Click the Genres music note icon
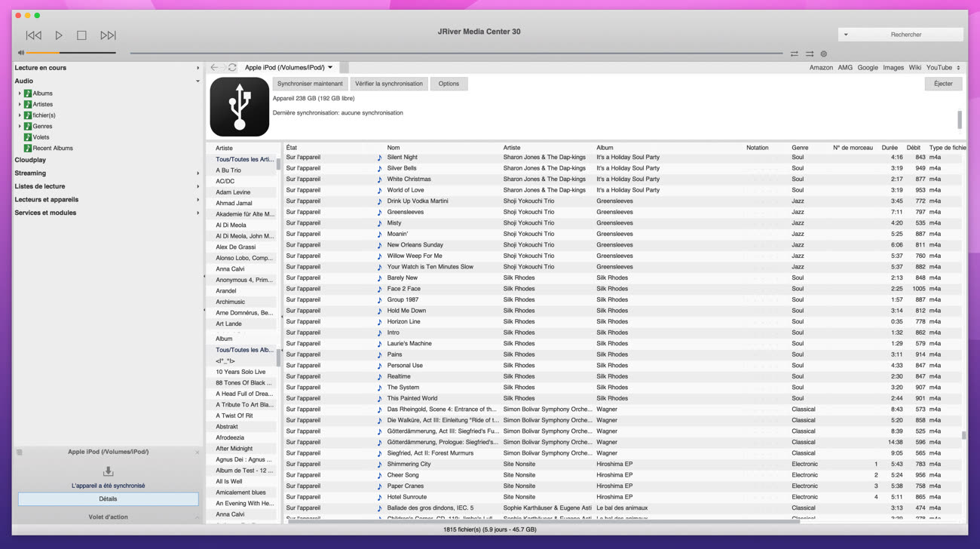Viewport: 980px width, 549px height. (28, 126)
